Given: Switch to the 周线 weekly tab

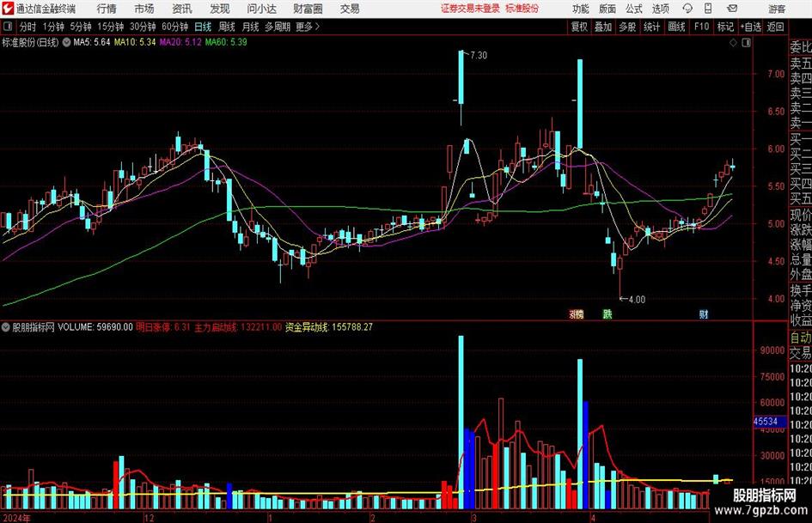Looking at the screenshot, I should click(226, 27).
